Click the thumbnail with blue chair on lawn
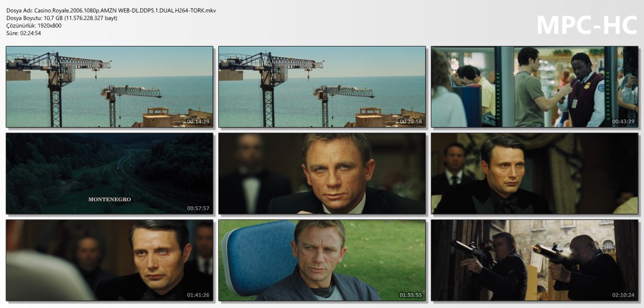Screen dimensions: 644x308 (321, 260)
